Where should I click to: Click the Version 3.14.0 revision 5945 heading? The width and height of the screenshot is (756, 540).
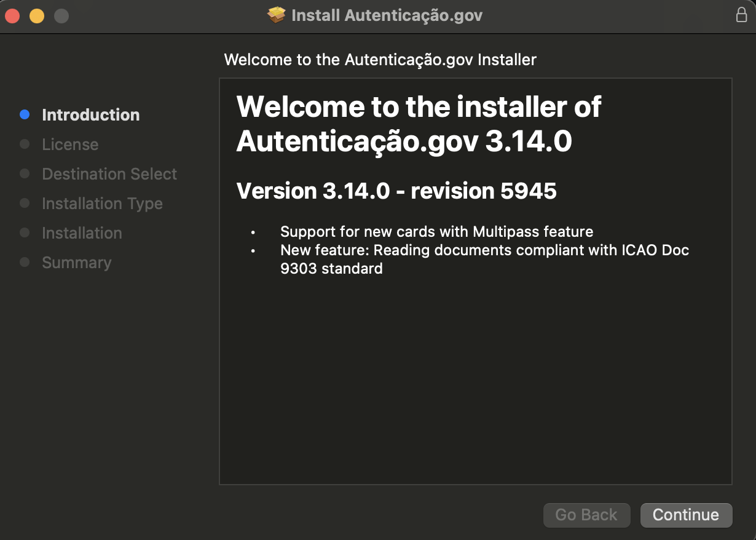pyautogui.click(x=396, y=191)
